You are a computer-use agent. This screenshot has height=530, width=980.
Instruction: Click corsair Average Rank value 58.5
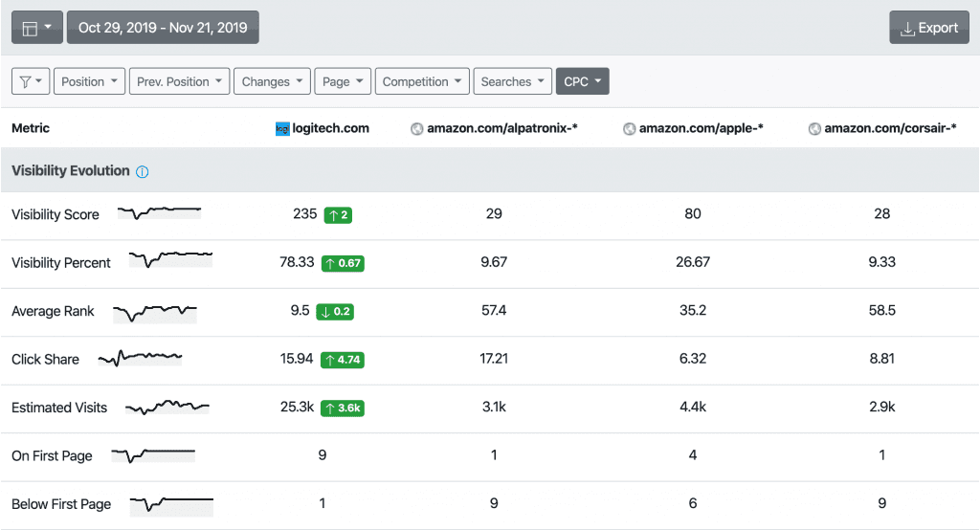(881, 310)
